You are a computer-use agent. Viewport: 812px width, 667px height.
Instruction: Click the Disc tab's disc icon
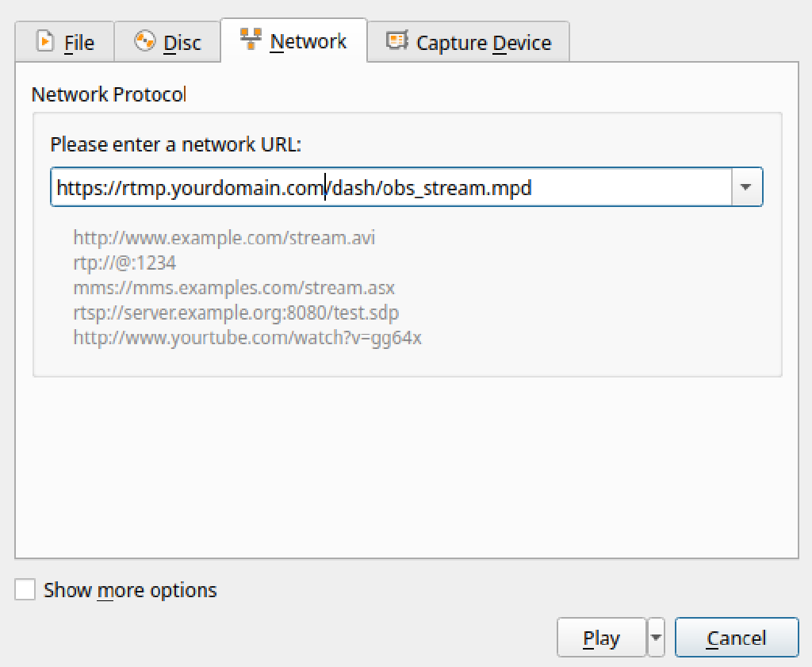click(144, 41)
